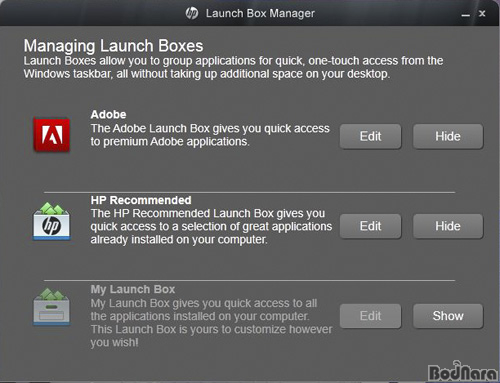
Task: Click the HP Recommended box icon
Action: [52, 221]
